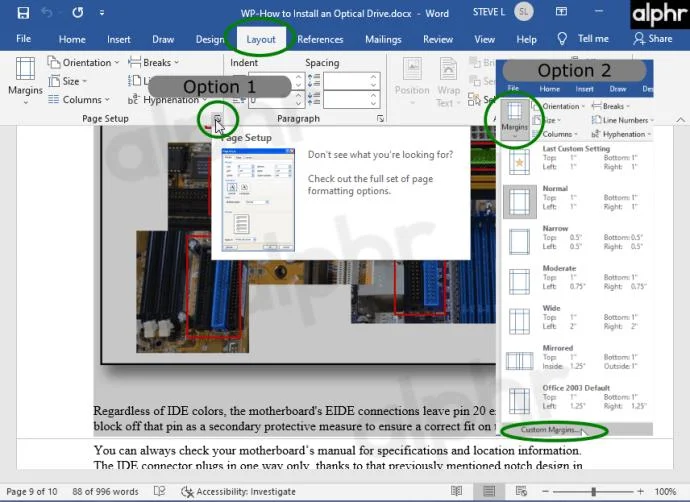Open the Help tab
Image resolution: width=690 pixels, height=502 pixels.
click(526, 39)
